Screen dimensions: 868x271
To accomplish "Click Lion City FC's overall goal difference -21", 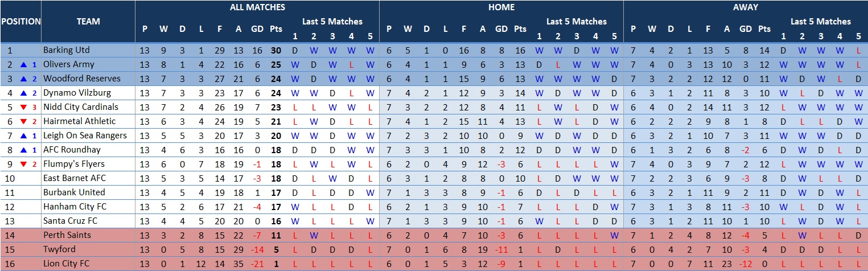I will (257, 264).
